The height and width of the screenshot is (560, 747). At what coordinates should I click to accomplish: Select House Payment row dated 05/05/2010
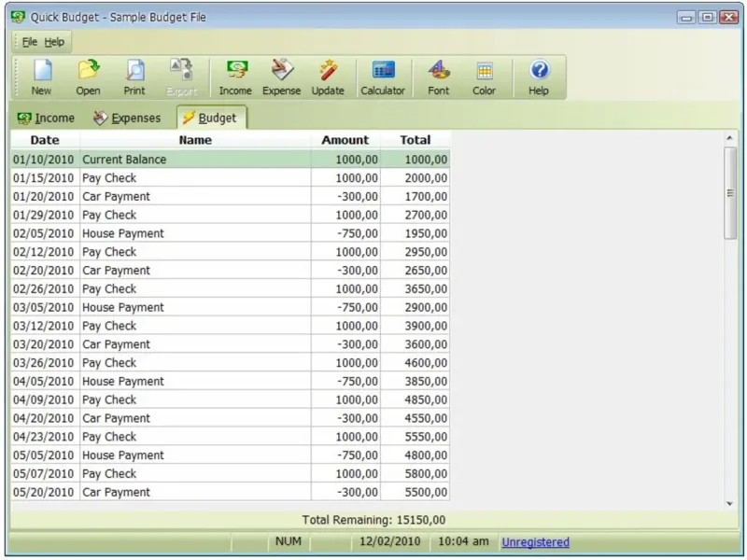pos(230,455)
